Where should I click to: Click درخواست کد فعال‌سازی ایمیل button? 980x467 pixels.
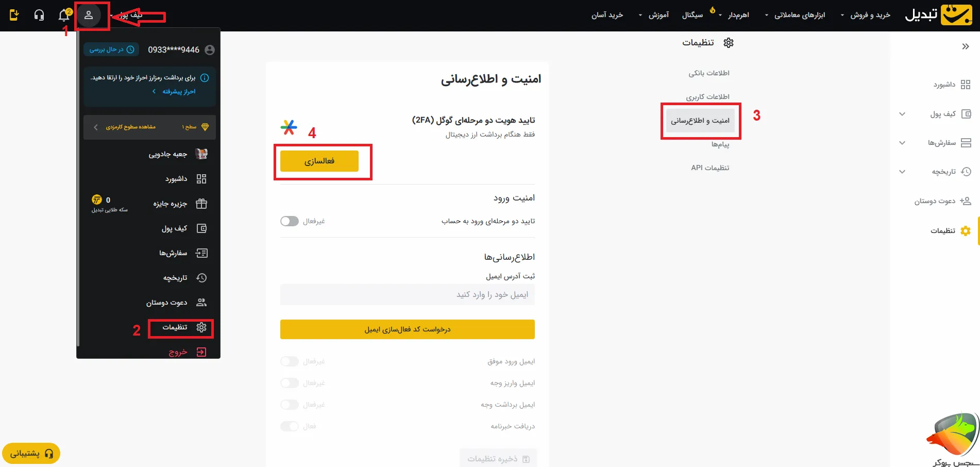click(x=407, y=329)
